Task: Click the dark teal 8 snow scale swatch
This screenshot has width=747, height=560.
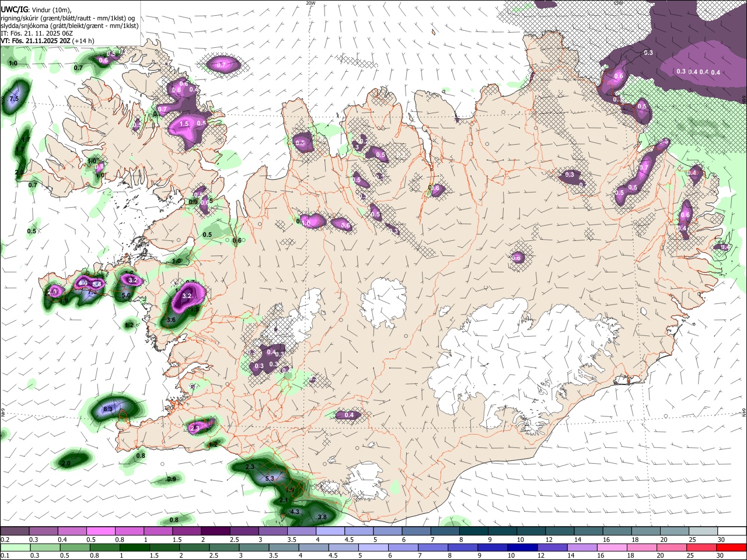Action: tap(474, 531)
